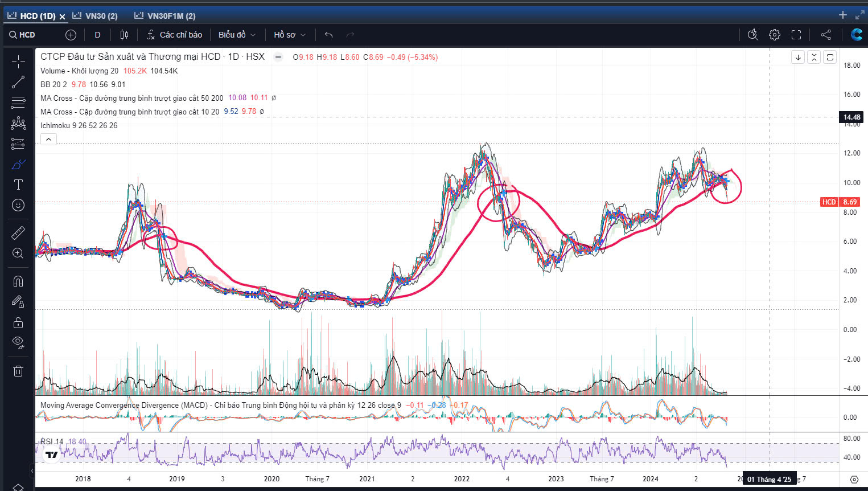Toggle magnet mode

tap(18, 281)
